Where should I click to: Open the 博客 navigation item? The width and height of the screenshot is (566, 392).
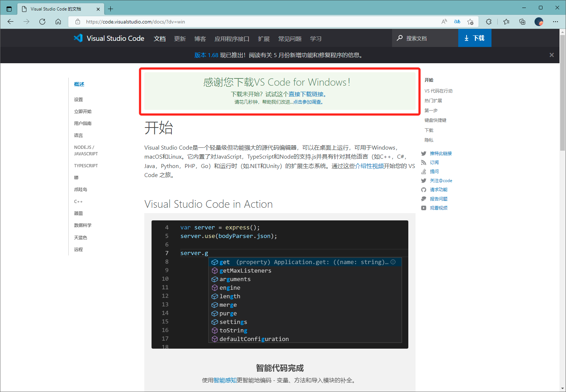(200, 39)
